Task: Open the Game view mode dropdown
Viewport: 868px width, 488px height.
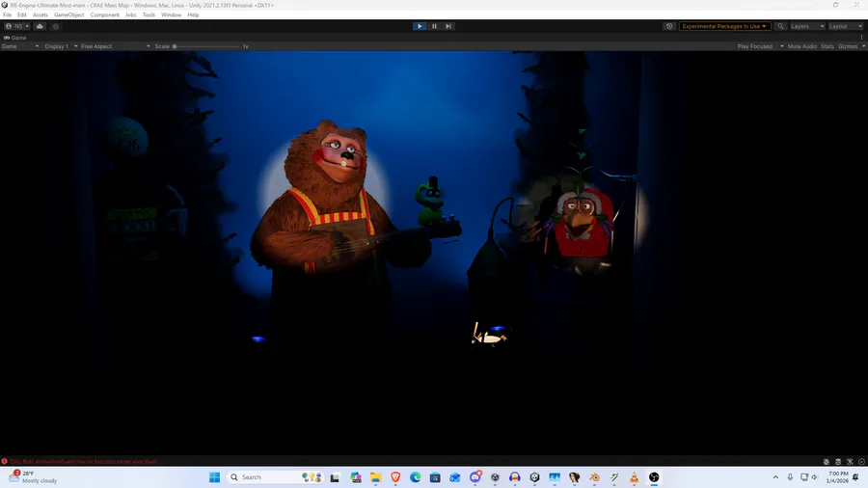Action: point(20,46)
